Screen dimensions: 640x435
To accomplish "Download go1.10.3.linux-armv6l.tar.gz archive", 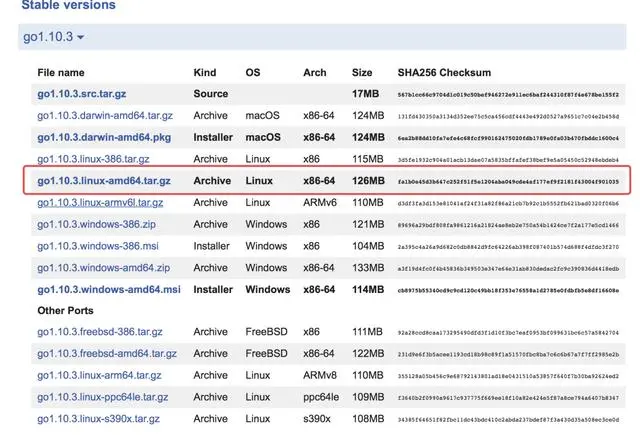I will pyautogui.click(x=100, y=202).
